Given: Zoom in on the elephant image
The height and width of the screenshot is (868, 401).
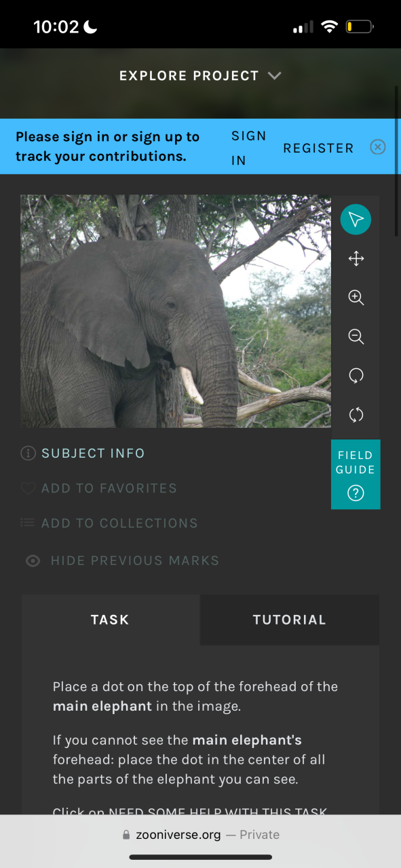Looking at the screenshot, I should coord(356,298).
